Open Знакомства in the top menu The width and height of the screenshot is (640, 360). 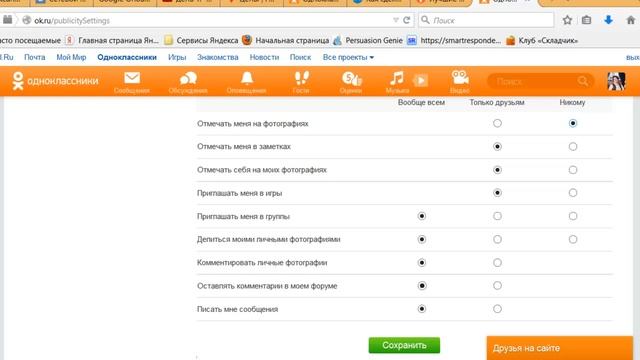coord(218,58)
